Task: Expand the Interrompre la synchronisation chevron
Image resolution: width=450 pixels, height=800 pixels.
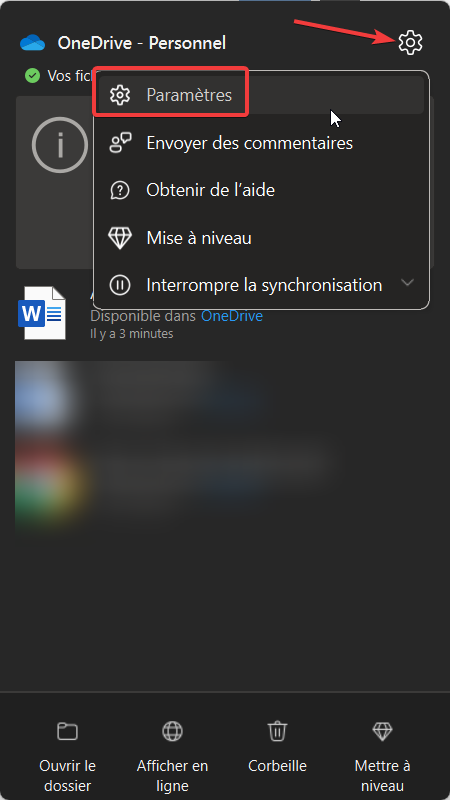Action: point(407,283)
